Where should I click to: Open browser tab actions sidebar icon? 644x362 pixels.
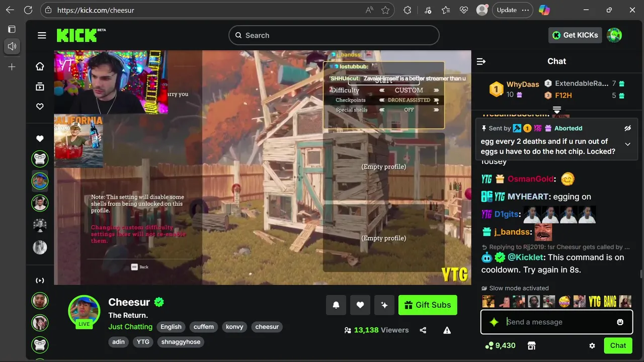pyautogui.click(x=12, y=29)
